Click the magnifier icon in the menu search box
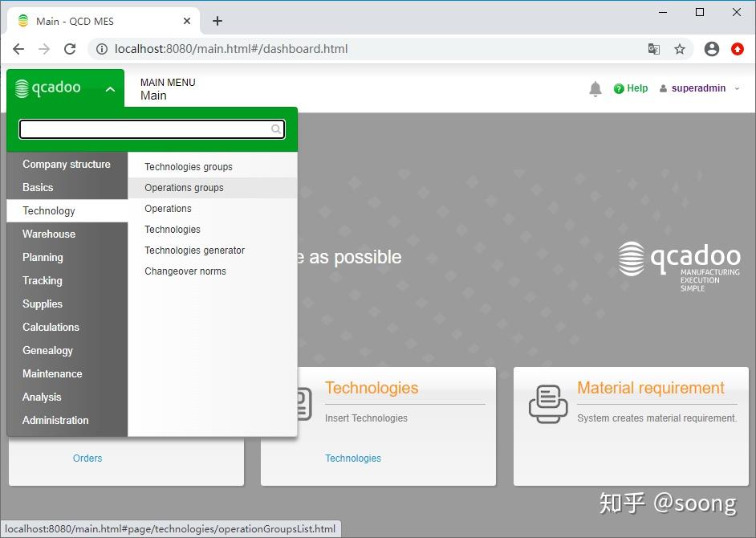The width and height of the screenshot is (756, 538). (x=275, y=129)
